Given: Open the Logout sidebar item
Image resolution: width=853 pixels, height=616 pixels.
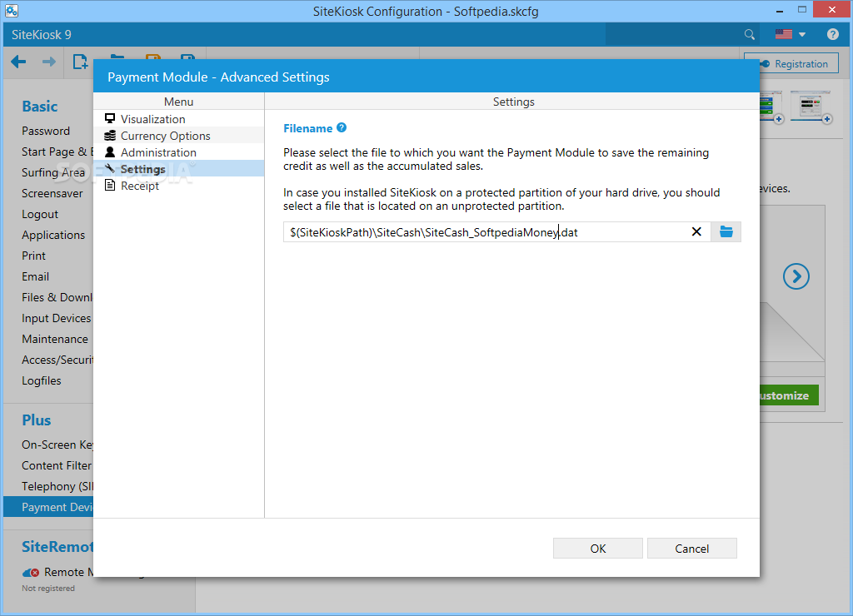Looking at the screenshot, I should click(40, 214).
